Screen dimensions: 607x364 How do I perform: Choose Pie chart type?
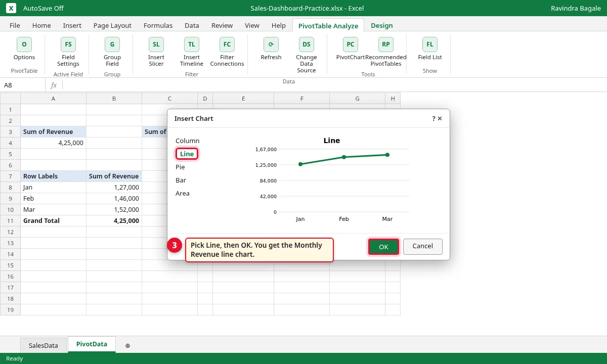coord(180,167)
